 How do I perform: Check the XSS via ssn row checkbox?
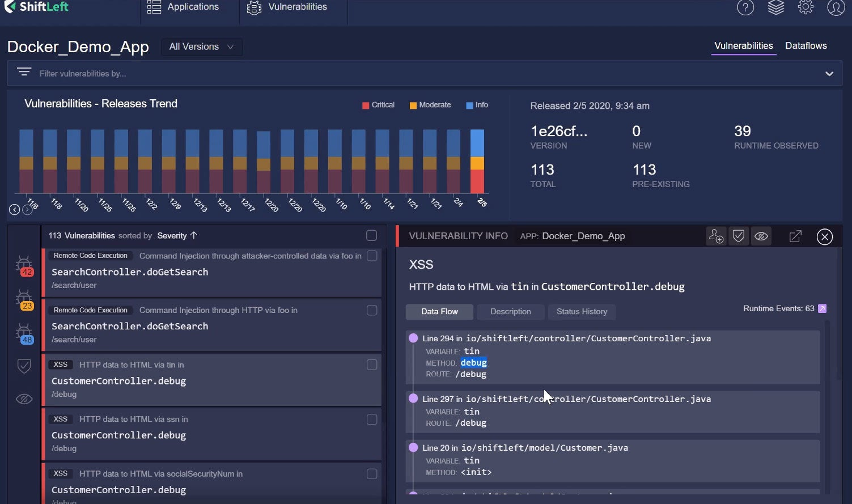(372, 419)
